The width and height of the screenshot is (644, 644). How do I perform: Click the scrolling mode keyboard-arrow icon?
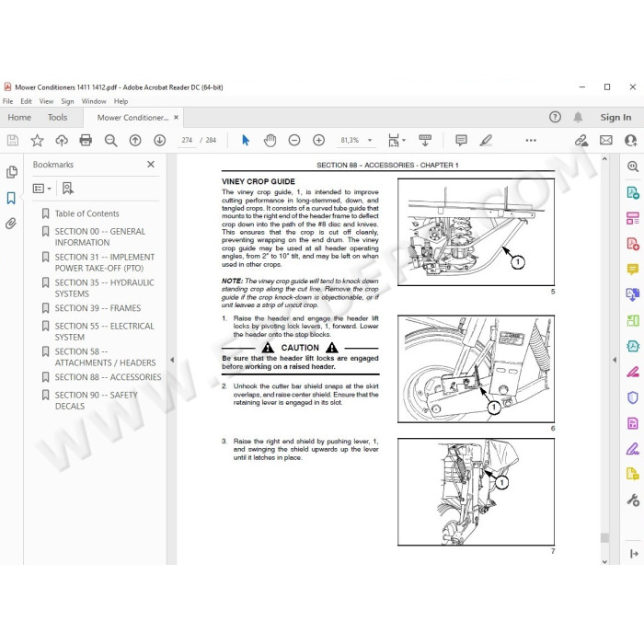[425, 141]
